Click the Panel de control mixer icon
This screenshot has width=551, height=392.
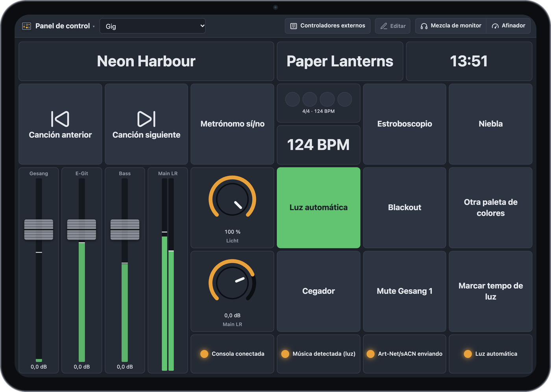(26, 26)
